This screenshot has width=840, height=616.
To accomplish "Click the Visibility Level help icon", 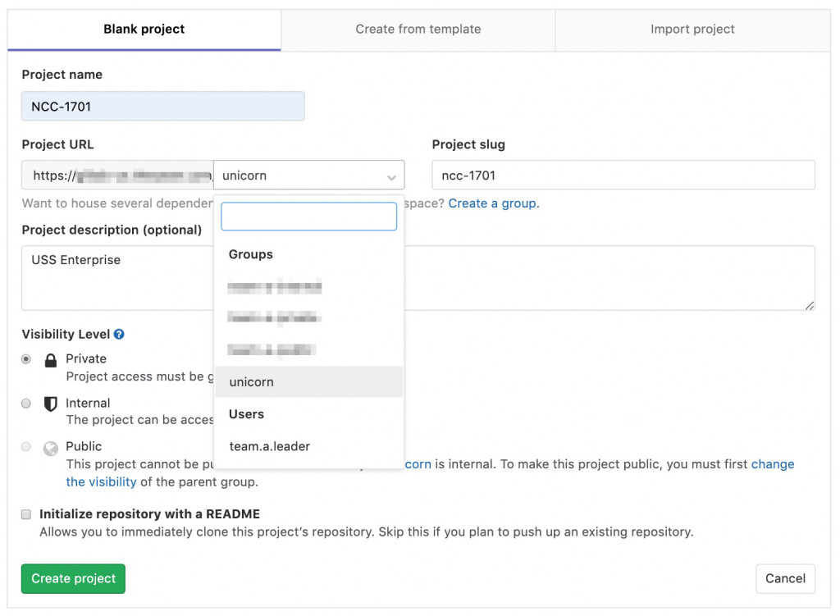I will (x=119, y=335).
